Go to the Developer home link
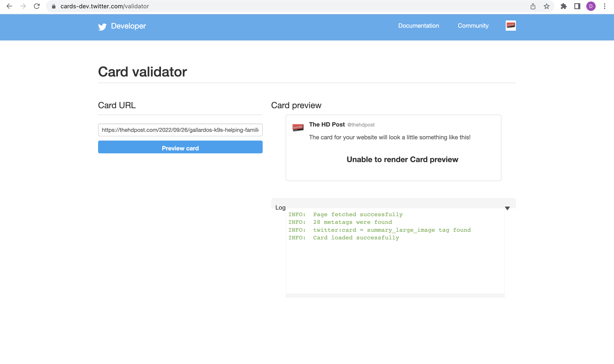 [x=128, y=26]
